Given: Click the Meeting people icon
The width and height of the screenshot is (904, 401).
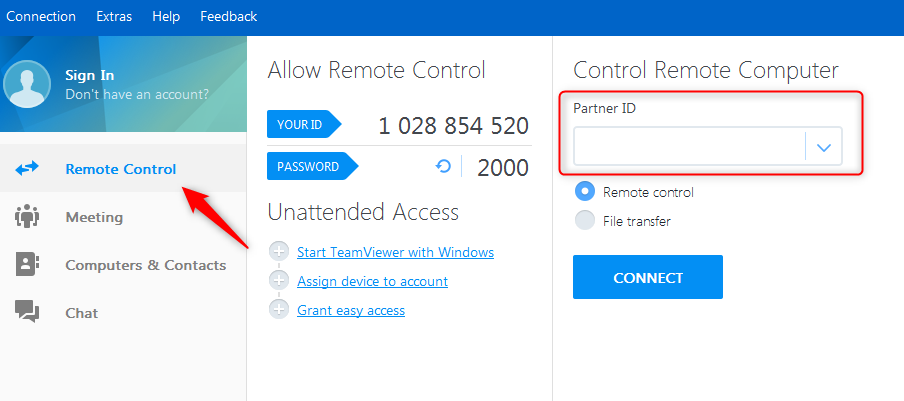Looking at the screenshot, I should (x=27, y=217).
